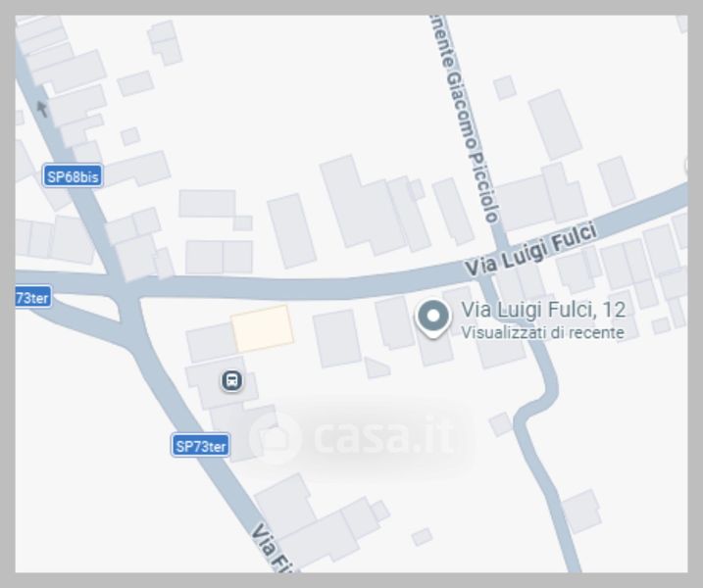The height and width of the screenshot is (588, 703).
Task: Click the building under the bus stop icon
Action: click(222, 383)
